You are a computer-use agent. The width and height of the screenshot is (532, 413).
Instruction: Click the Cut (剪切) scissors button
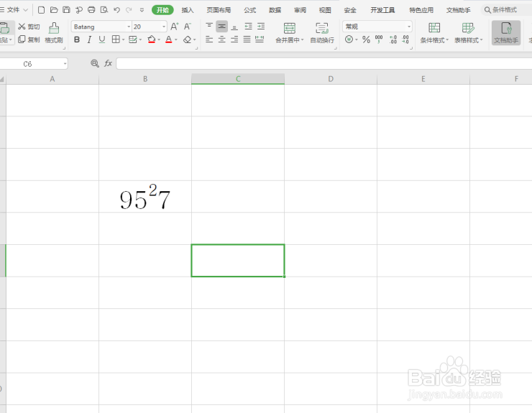[x=29, y=27]
